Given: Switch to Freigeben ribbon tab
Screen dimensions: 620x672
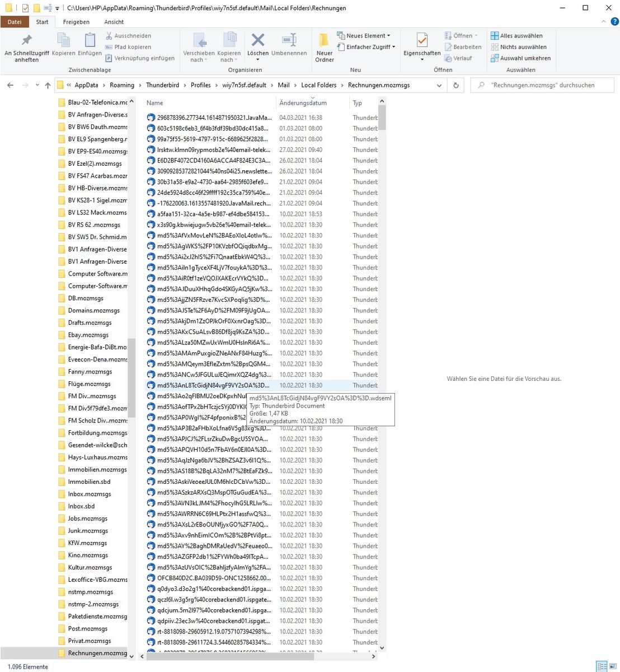Looking at the screenshot, I should coord(76,22).
